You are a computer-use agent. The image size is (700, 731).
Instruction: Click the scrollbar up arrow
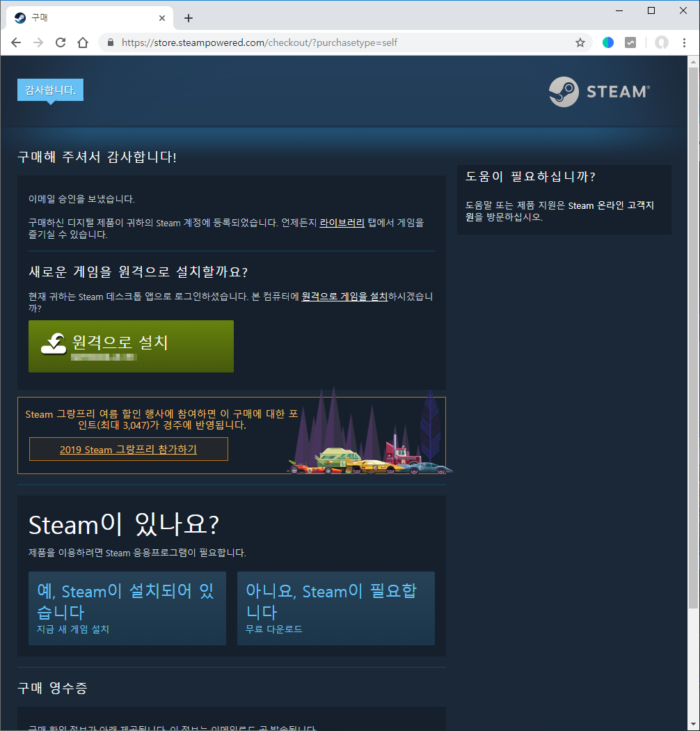(694, 61)
